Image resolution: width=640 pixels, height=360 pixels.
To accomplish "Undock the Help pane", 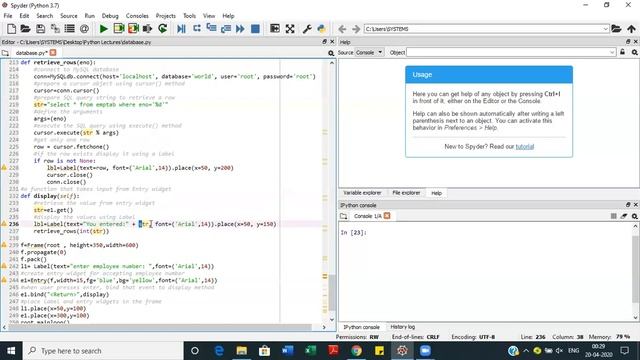I will click(x=628, y=42).
